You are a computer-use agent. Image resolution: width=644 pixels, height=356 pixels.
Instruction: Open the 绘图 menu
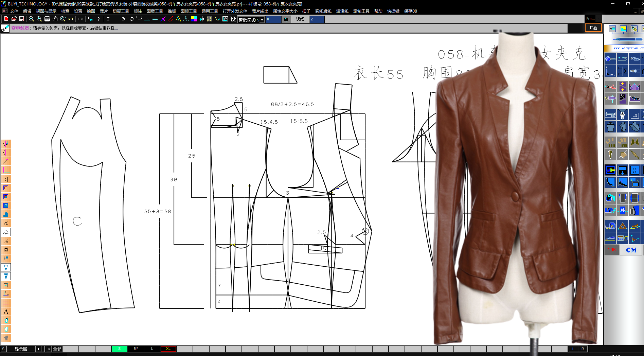(x=91, y=11)
